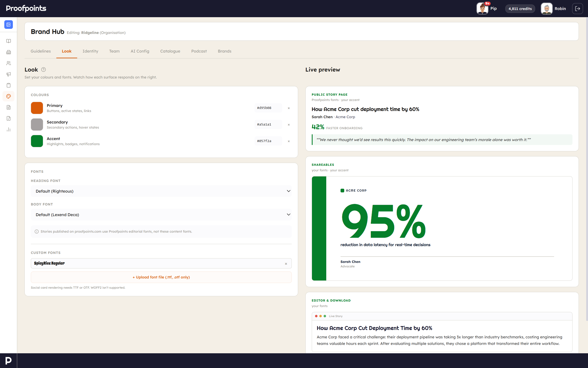Screen dimensions: 588x368
Task: Clear the Accent colour value
Action: (x=289, y=141)
